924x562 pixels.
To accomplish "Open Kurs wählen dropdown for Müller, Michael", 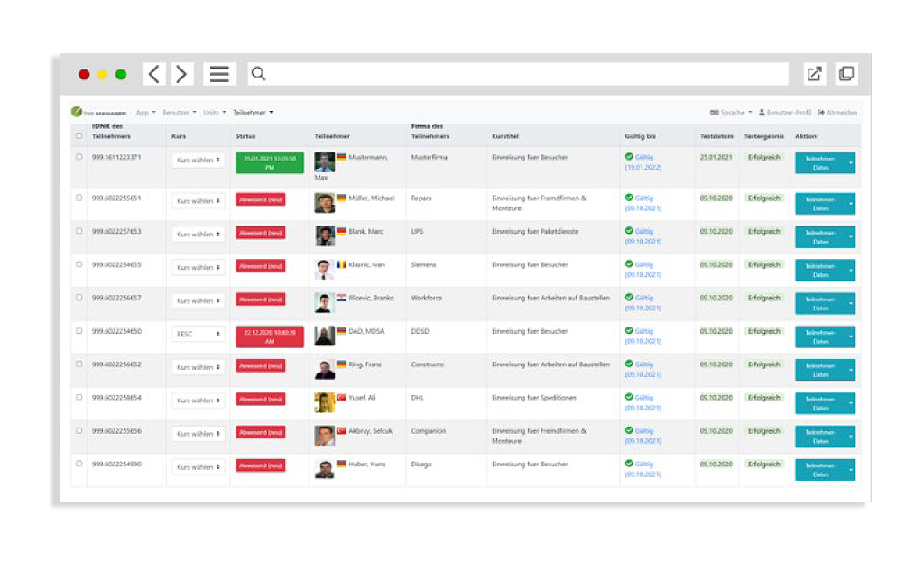I will (x=198, y=201).
